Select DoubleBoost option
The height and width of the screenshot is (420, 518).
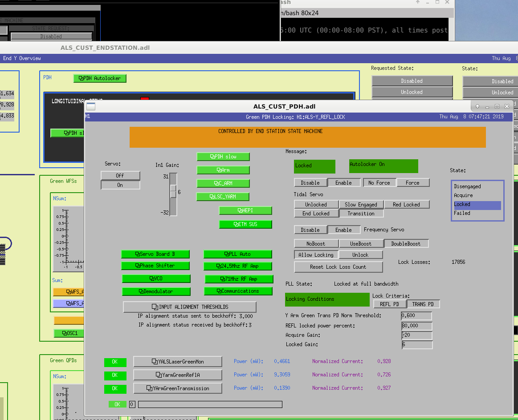point(406,244)
